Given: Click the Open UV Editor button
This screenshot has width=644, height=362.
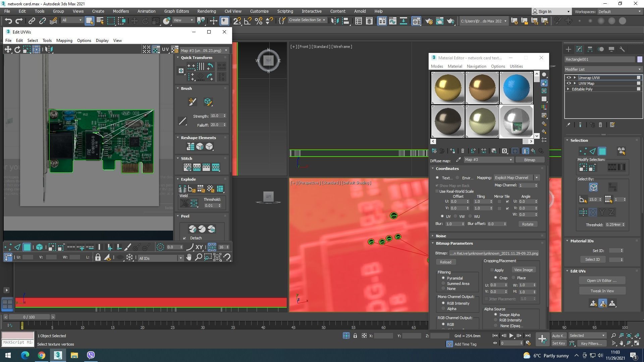Looking at the screenshot, I should (601, 281).
